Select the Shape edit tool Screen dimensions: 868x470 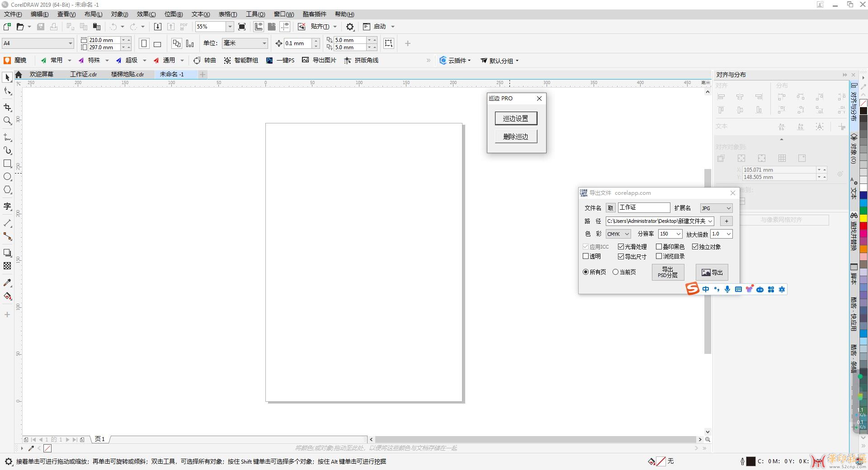tap(7, 91)
